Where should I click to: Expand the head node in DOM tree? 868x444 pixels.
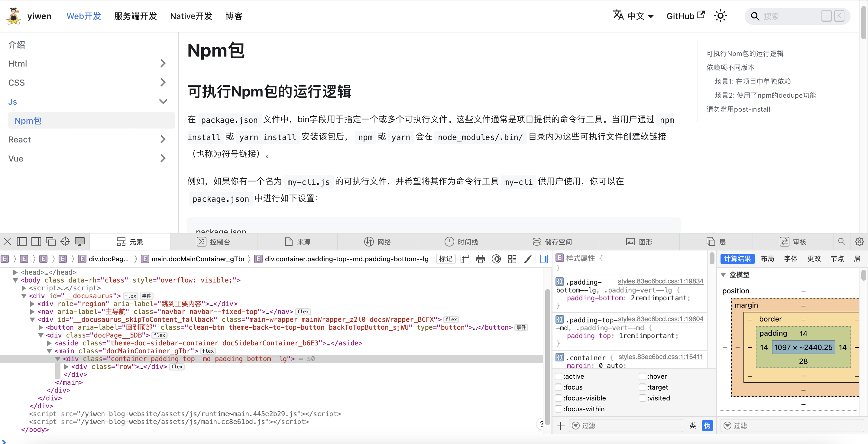pyautogui.click(x=15, y=272)
